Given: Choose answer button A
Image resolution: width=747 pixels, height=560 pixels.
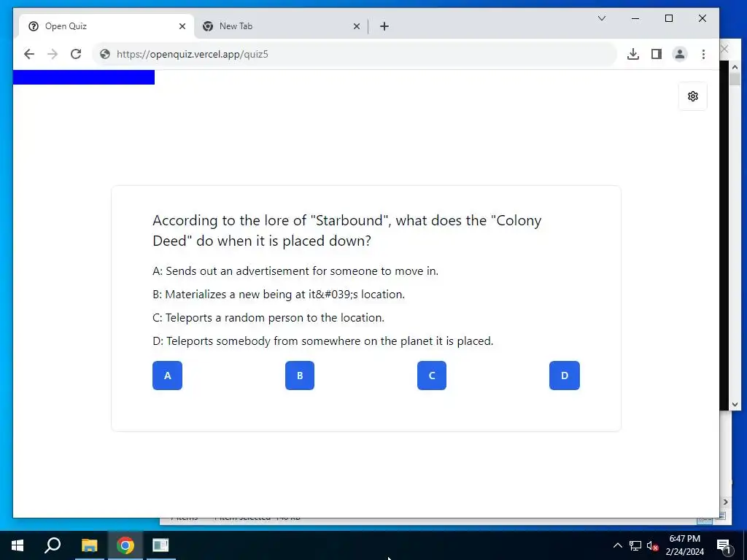Looking at the screenshot, I should (x=167, y=376).
